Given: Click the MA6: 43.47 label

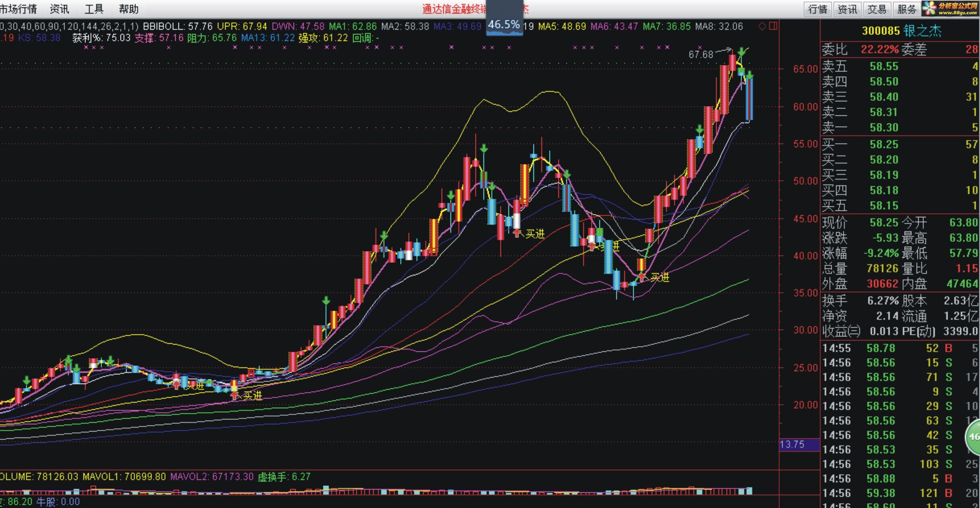Looking at the screenshot, I should click(x=614, y=26).
